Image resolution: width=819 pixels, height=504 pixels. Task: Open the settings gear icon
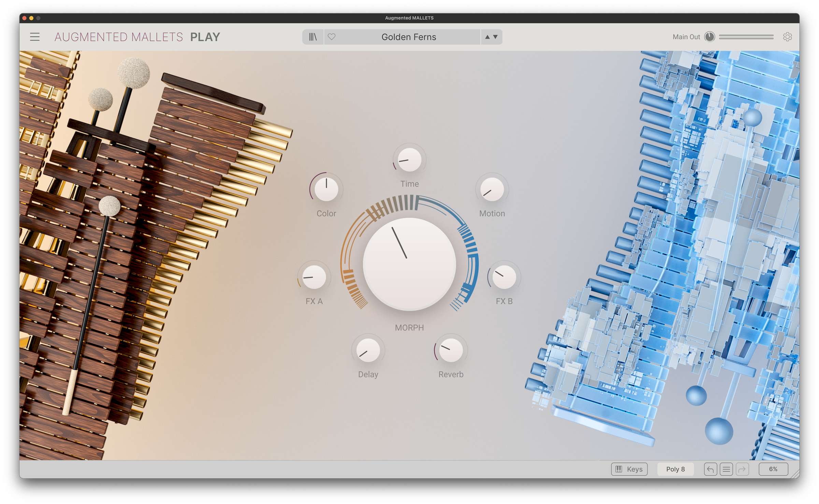[x=787, y=37]
